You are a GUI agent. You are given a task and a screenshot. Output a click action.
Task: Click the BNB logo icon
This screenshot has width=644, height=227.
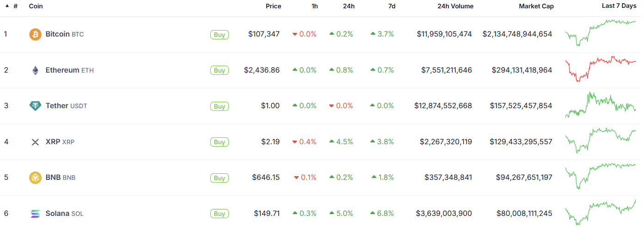[35, 178]
